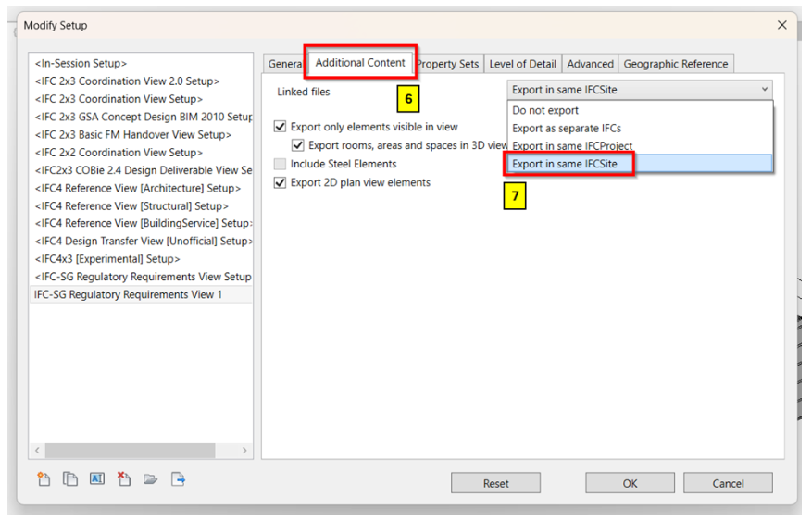Click the export setup icon

coord(178,479)
